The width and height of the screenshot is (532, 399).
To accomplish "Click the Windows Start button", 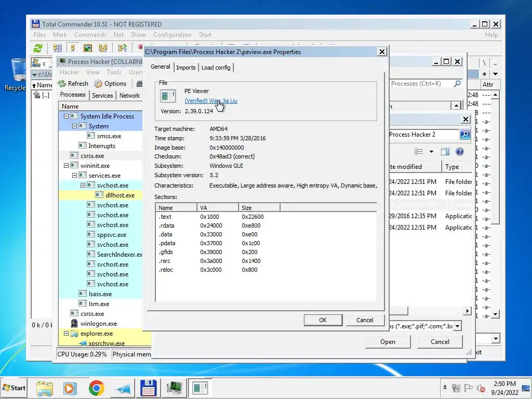I will tap(14, 388).
